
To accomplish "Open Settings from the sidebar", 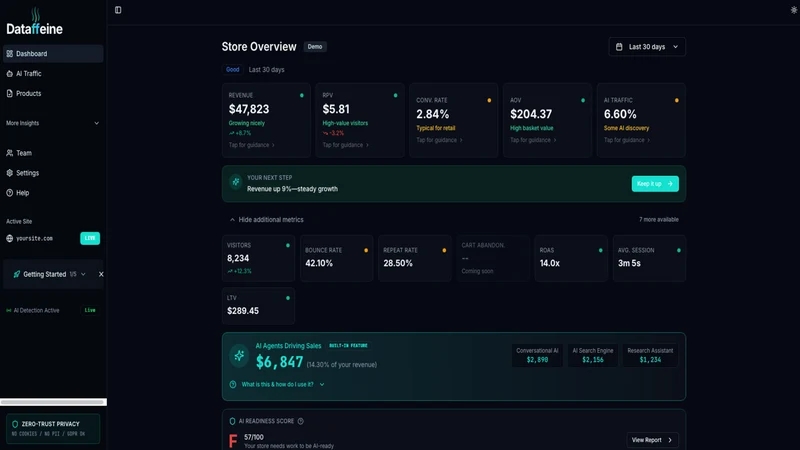I will pos(53,173).
